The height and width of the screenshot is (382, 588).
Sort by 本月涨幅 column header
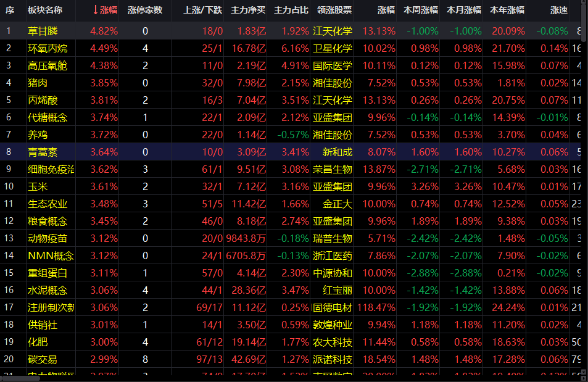(x=464, y=10)
